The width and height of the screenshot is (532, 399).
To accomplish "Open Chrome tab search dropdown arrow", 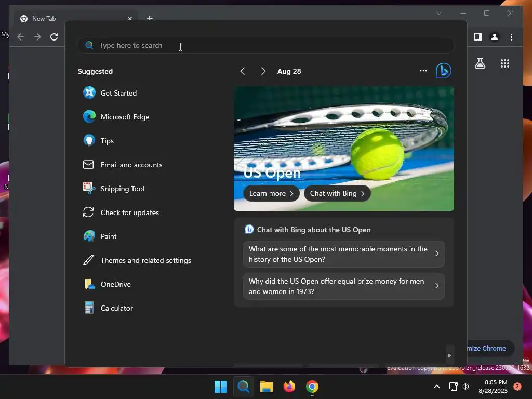I will (x=438, y=13).
